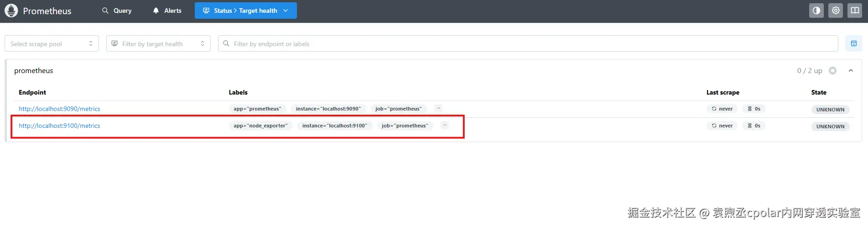
Task: Click the instance="localhost:9100" label badge
Action: (x=334, y=126)
